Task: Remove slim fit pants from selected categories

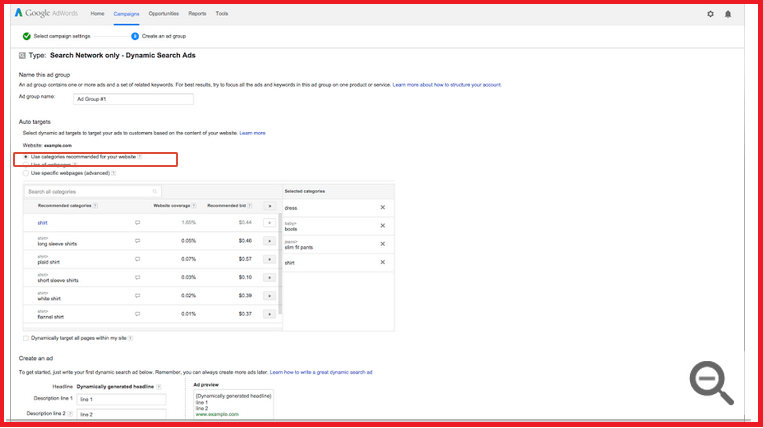Action: (x=382, y=243)
